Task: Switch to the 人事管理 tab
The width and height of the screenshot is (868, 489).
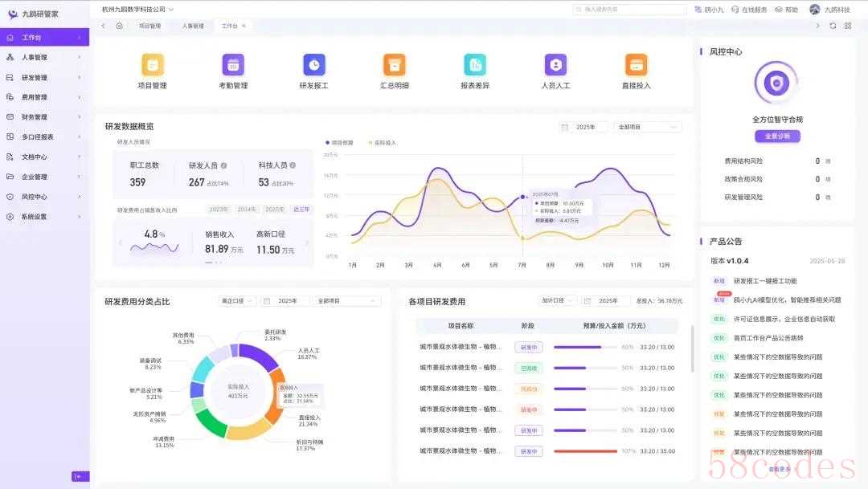Action: click(192, 26)
